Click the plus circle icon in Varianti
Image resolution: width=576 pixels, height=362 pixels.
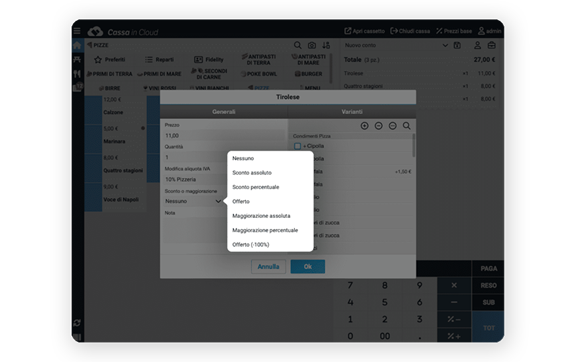[x=364, y=126]
